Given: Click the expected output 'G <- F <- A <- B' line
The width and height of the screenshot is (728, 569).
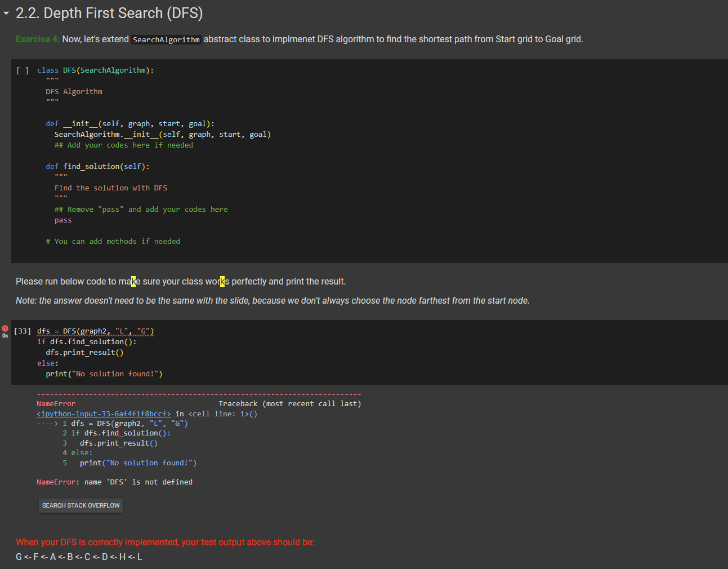Looking at the screenshot, I should (x=79, y=557).
